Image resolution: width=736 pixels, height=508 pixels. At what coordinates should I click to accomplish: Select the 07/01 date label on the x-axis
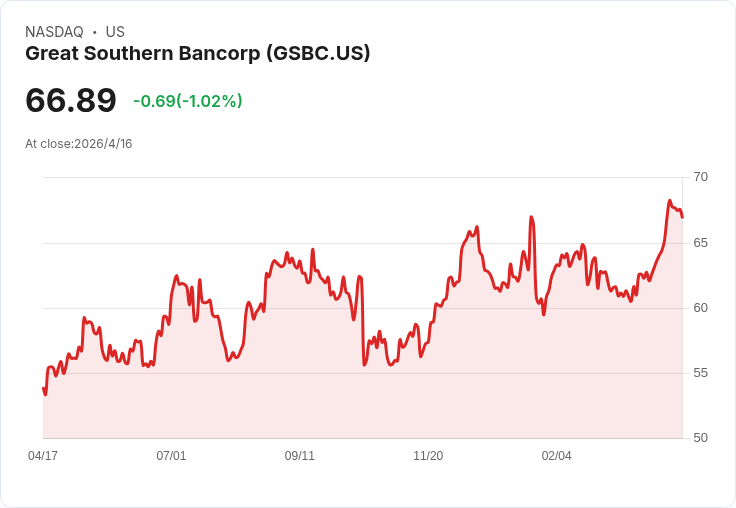171,456
